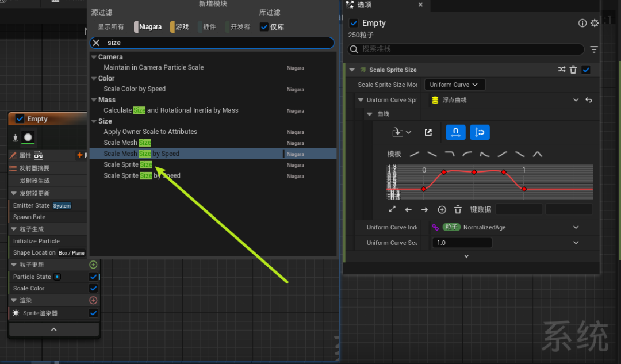621x364 pixels.
Task: Go to previous curve key arrow
Action: (x=408, y=209)
